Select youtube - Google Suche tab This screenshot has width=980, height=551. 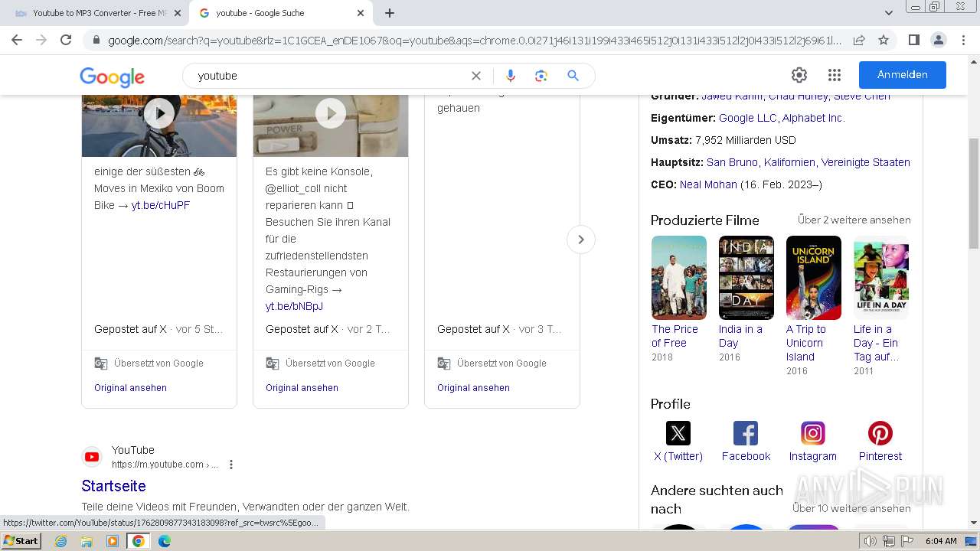click(281, 13)
